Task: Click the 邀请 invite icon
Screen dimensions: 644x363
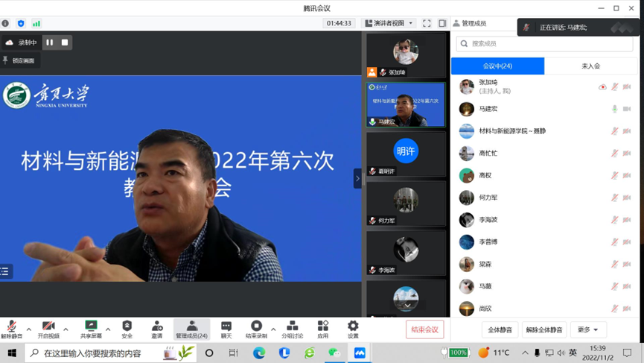Action: point(157,326)
